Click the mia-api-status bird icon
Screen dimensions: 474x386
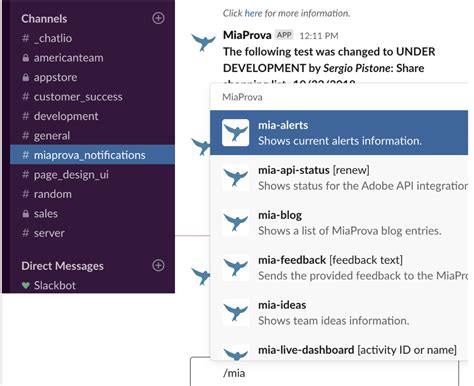[236, 177]
